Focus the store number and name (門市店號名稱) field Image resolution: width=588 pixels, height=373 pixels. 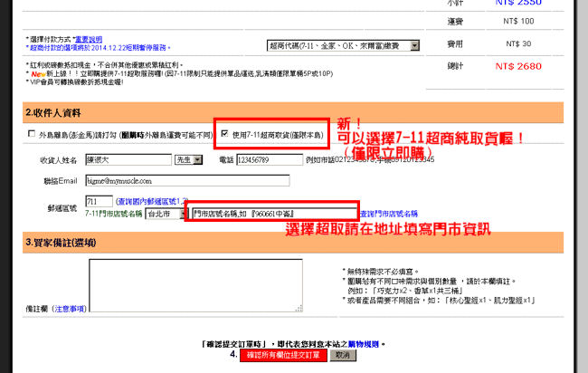pyautogui.click(x=274, y=214)
